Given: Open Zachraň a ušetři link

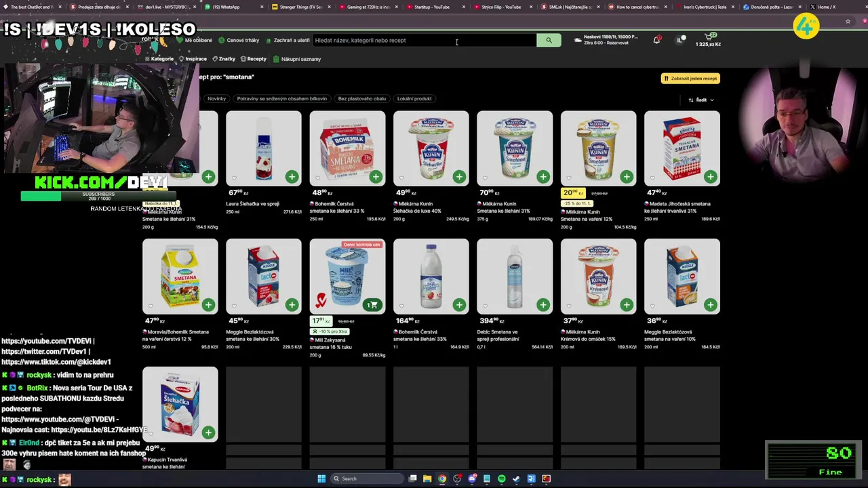Looking at the screenshot, I should pos(288,40).
